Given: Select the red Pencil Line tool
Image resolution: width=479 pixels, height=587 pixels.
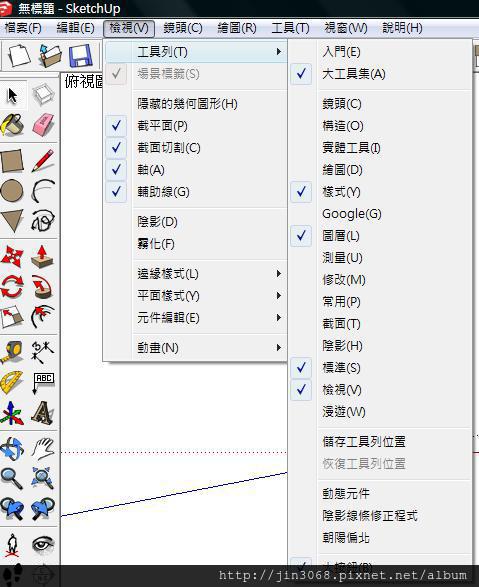Looking at the screenshot, I should tap(43, 161).
